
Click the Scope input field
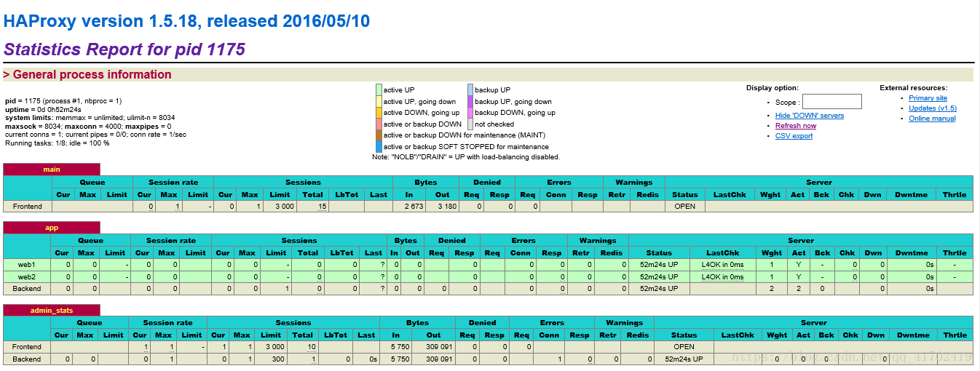click(831, 102)
